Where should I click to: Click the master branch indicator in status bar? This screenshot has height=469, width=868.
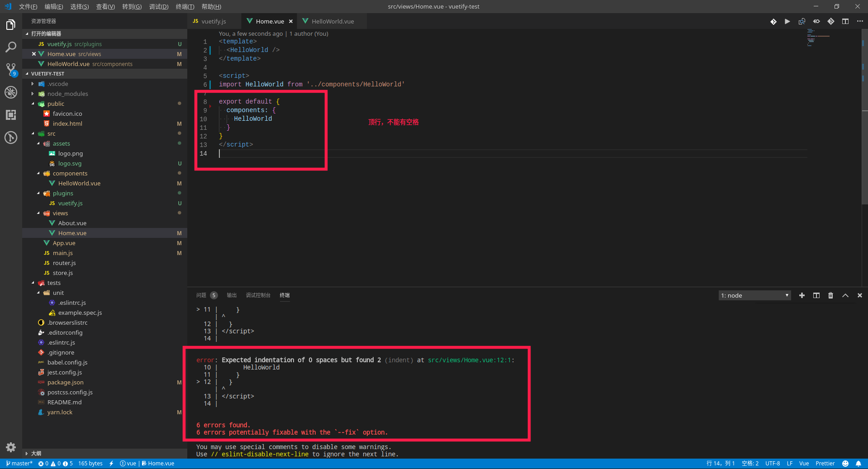pyautogui.click(x=19, y=464)
